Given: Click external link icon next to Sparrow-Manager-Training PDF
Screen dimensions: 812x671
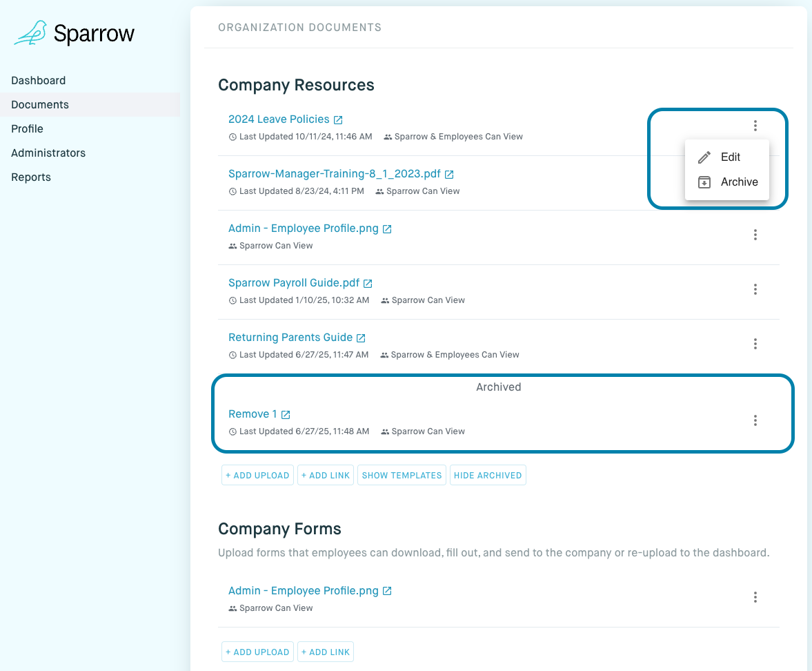Looking at the screenshot, I should coord(449,175).
